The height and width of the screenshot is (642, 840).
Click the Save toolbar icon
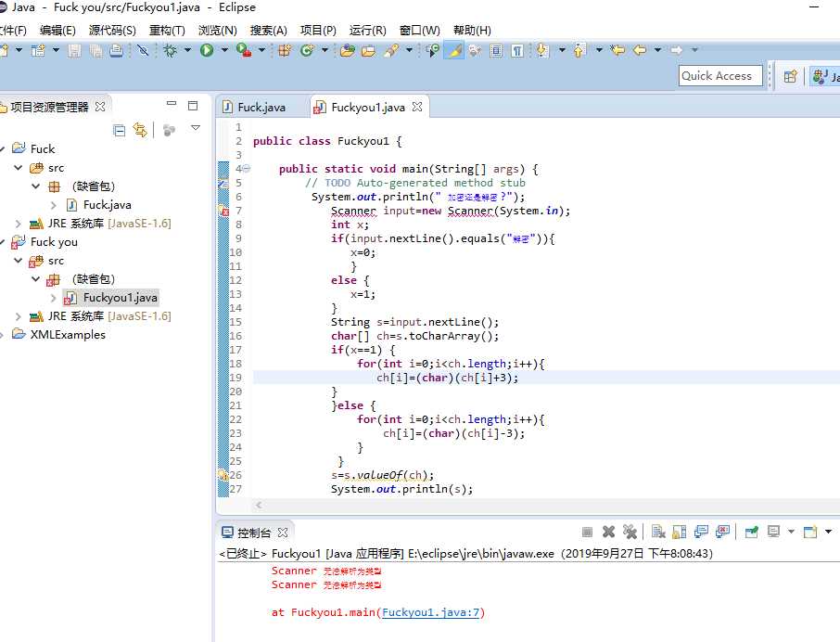click(x=74, y=50)
